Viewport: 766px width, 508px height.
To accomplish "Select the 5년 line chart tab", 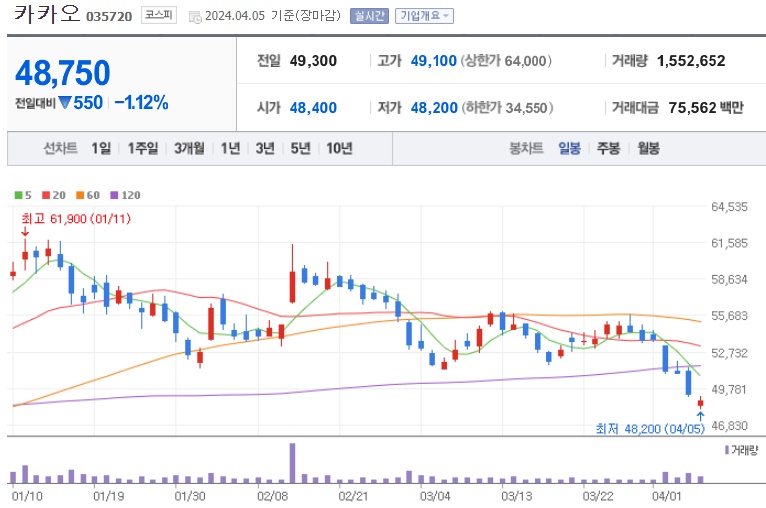I will (x=300, y=148).
